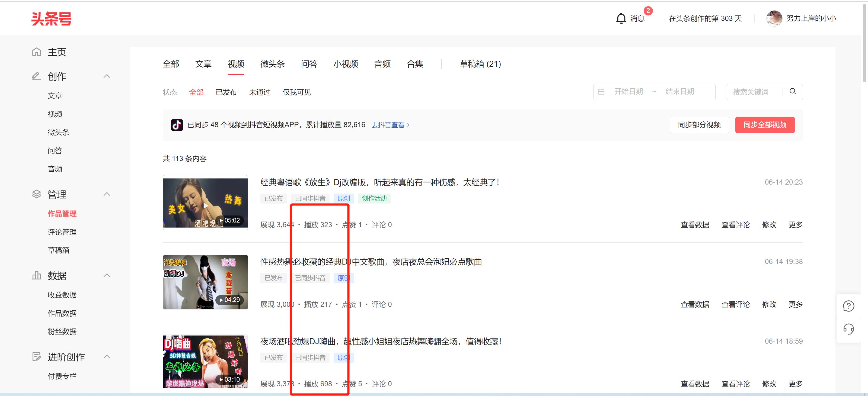This screenshot has width=868, height=396.
Task: Click the Douyin icon in the sync banner
Action: pyautogui.click(x=177, y=124)
